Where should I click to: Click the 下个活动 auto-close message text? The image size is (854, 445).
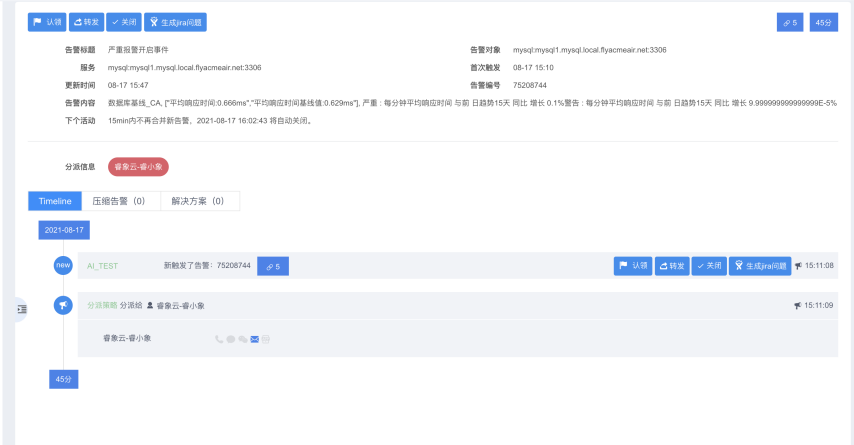click(210, 120)
